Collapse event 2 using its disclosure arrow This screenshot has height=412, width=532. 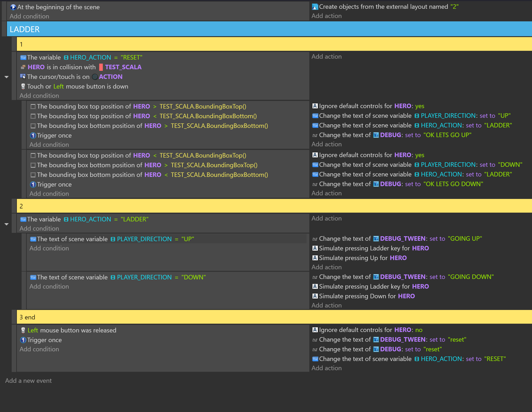point(6,224)
